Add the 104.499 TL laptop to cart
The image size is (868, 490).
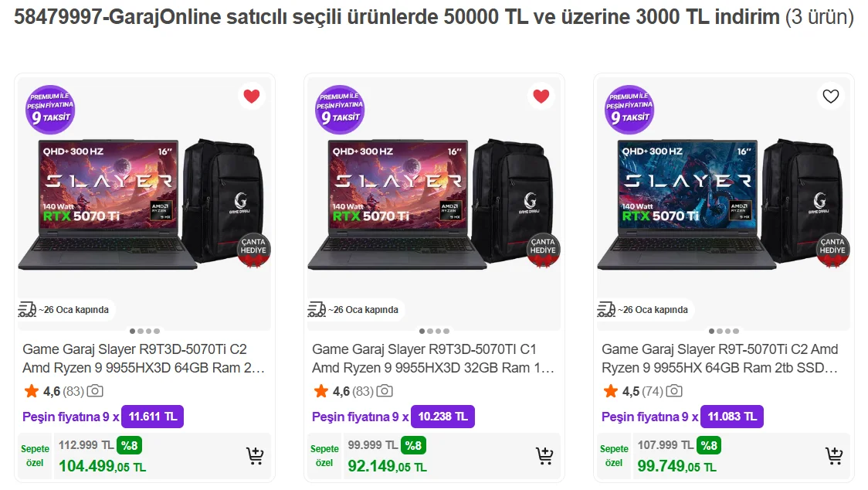pyautogui.click(x=255, y=456)
